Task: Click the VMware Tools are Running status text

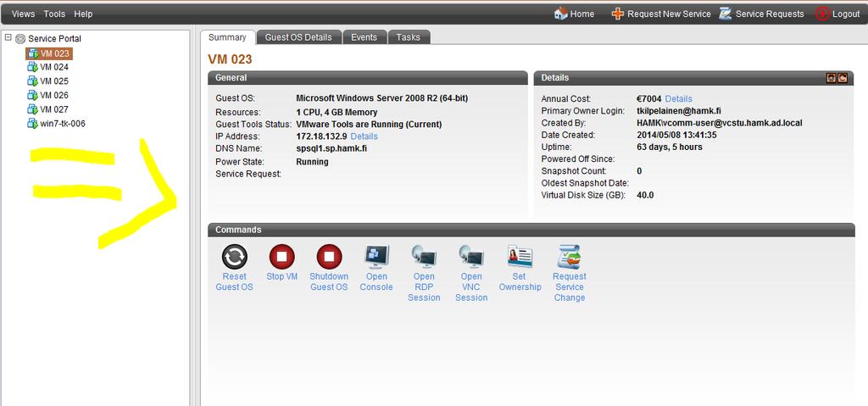Action: coord(370,124)
